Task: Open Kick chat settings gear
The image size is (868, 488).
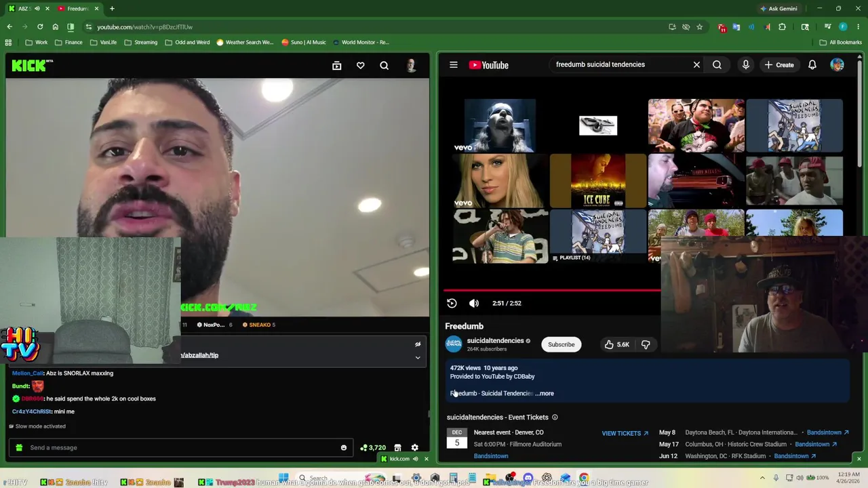Action: [415, 448]
